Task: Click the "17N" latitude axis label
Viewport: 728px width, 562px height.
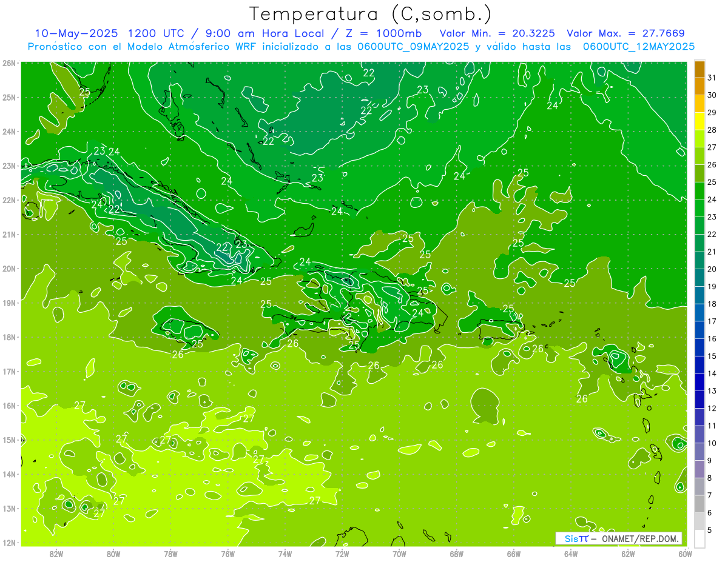Action: [x=9, y=371]
